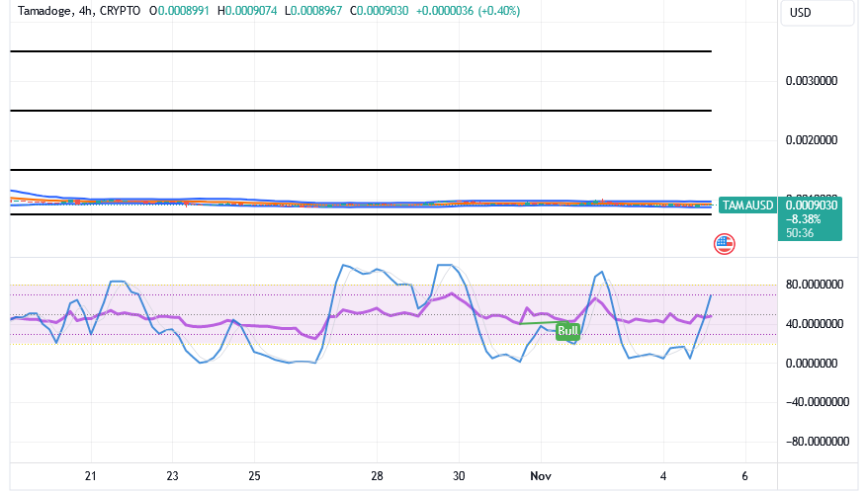Screen dimensions: 868x494
Task: Click the −40.0000000 oscillator axis label
Action: [x=817, y=402]
